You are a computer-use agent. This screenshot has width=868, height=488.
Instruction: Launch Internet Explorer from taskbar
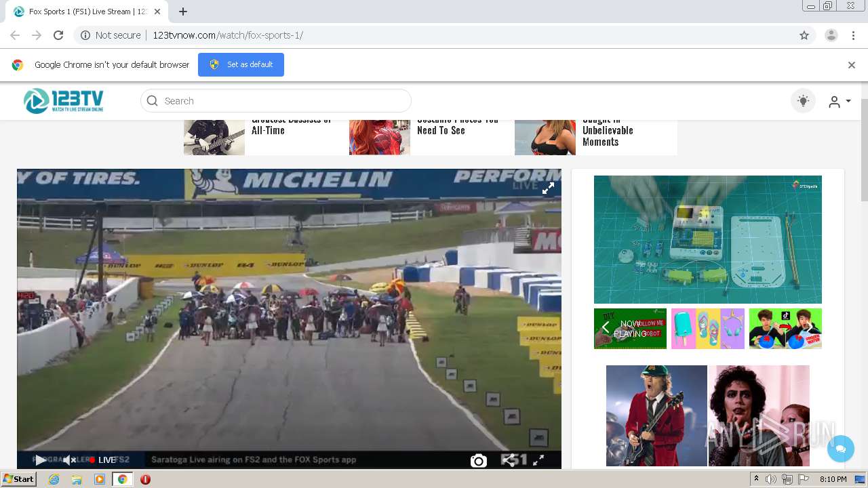click(54, 479)
